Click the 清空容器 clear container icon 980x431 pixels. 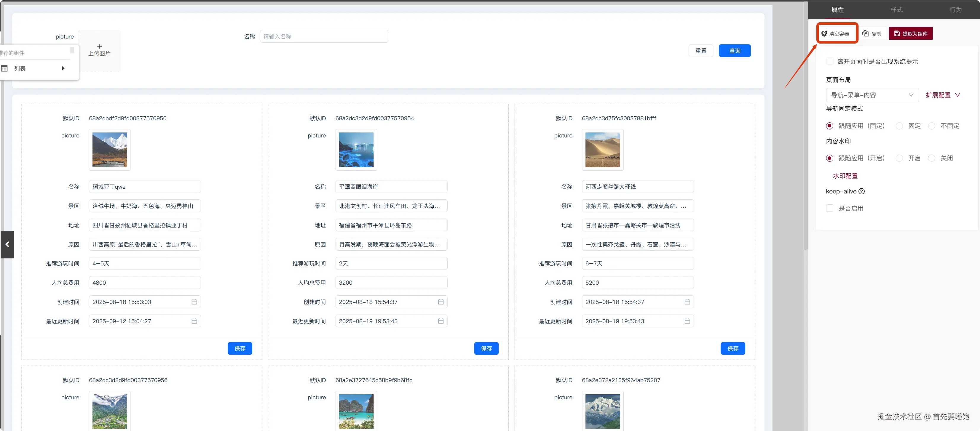824,33
